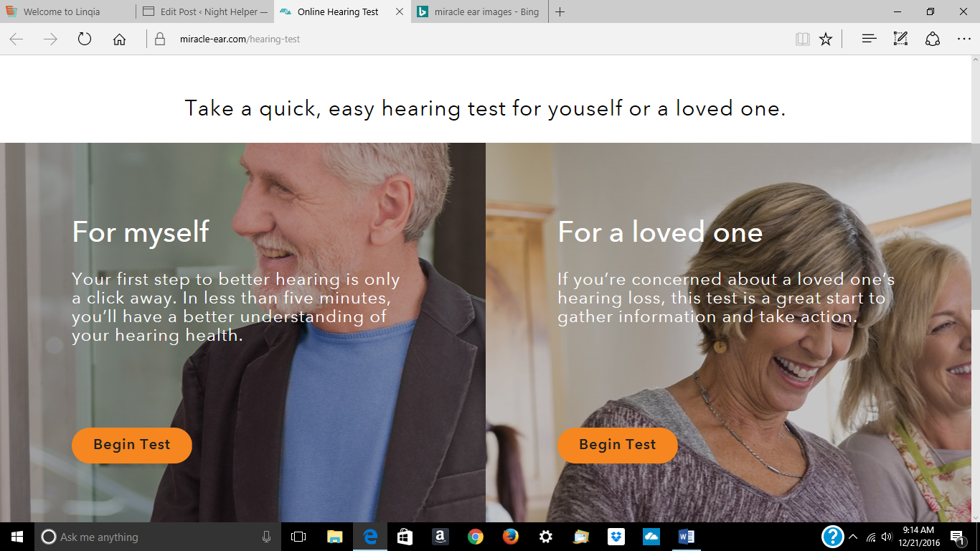Switch to Welcome to Linqia tab
The image size is (980, 551).
[x=68, y=11]
